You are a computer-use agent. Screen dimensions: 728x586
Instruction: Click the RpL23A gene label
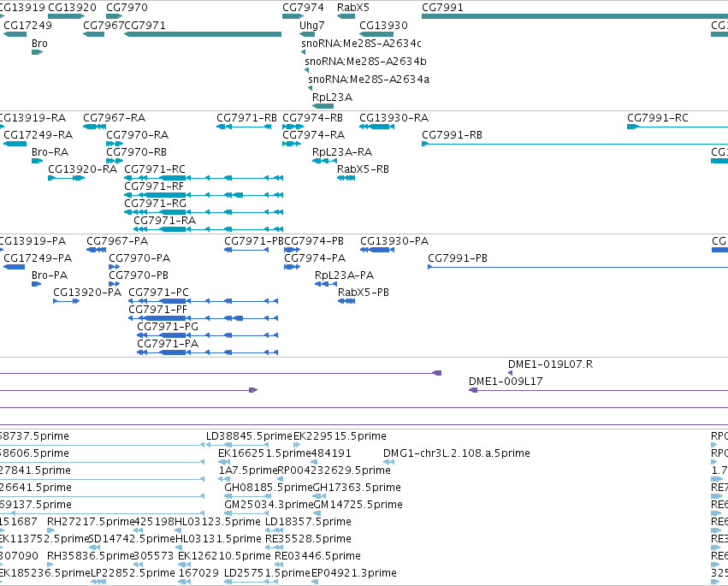[x=333, y=97]
